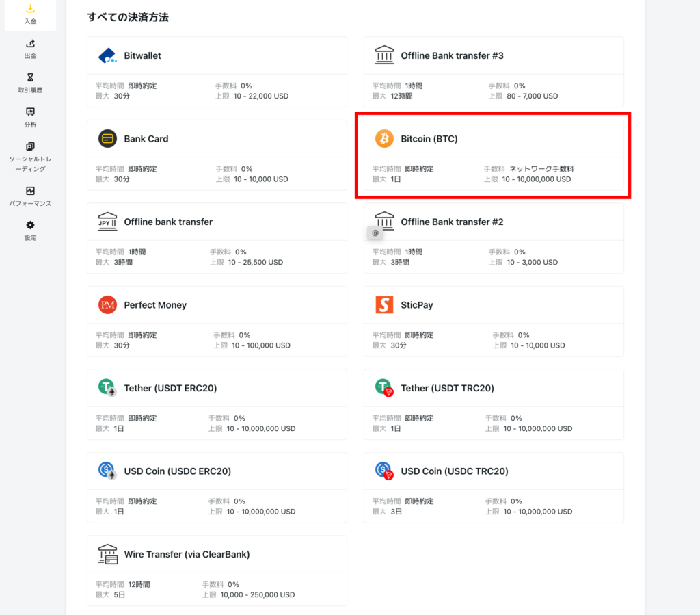Click the Perfect Money PM icon
The height and width of the screenshot is (615, 700).
[x=107, y=304]
